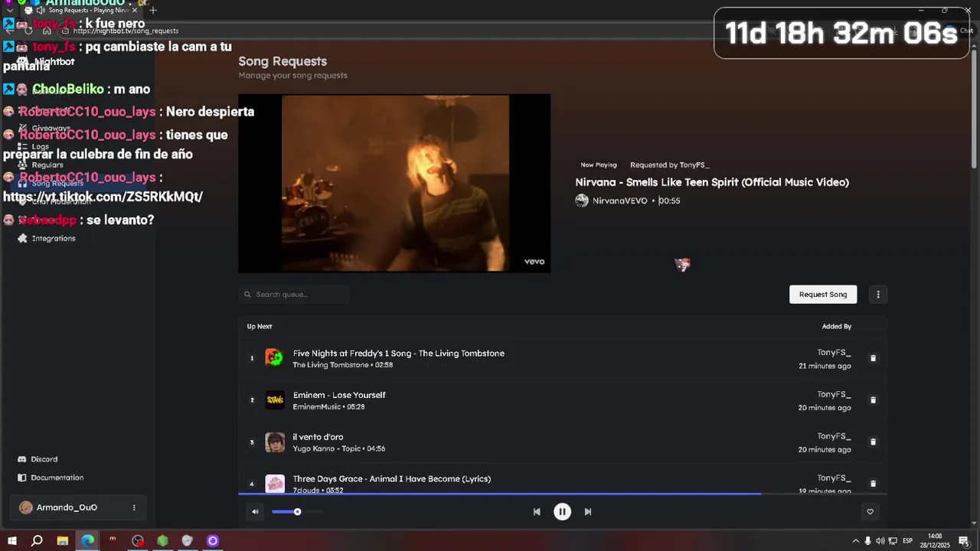Remove il vento d'oro from queue
Screen dimensions: 980x551
pyautogui.click(x=873, y=442)
